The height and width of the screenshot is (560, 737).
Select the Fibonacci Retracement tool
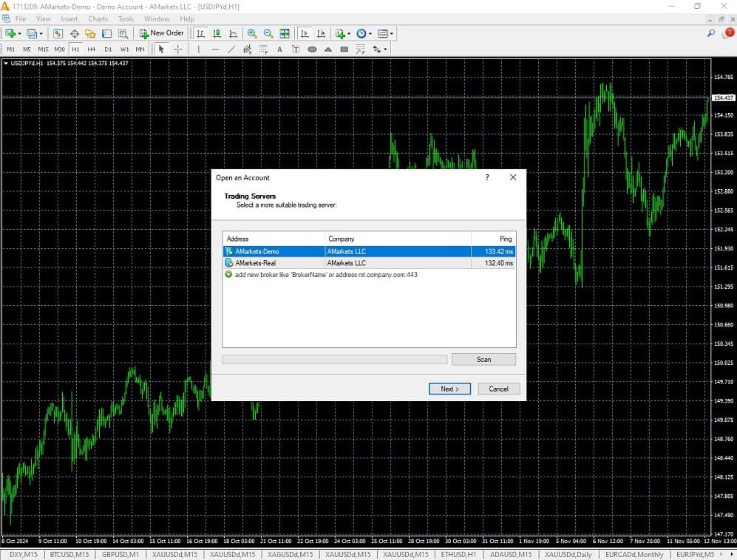[263, 49]
